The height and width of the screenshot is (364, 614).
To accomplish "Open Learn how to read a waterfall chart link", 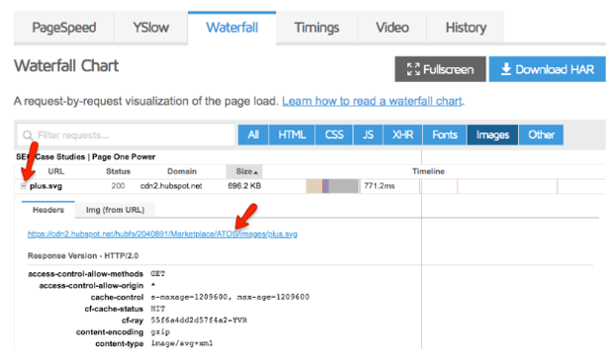I will (372, 101).
